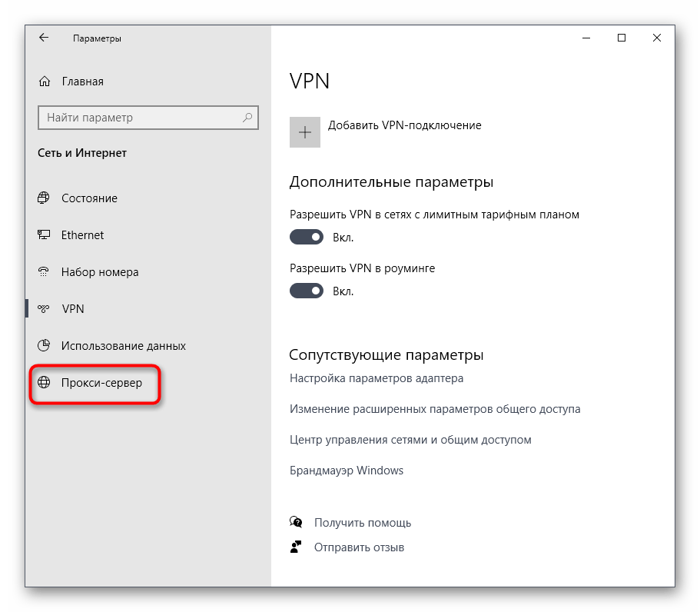The width and height of the screenshot is (700, 612).
Task: Click the Состояние globe icon
Action: 44,198
